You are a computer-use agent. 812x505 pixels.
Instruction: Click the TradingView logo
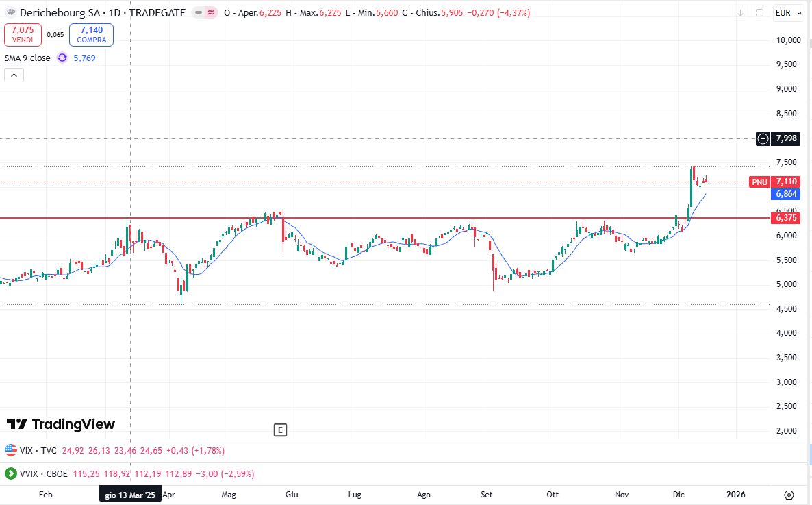60,424
